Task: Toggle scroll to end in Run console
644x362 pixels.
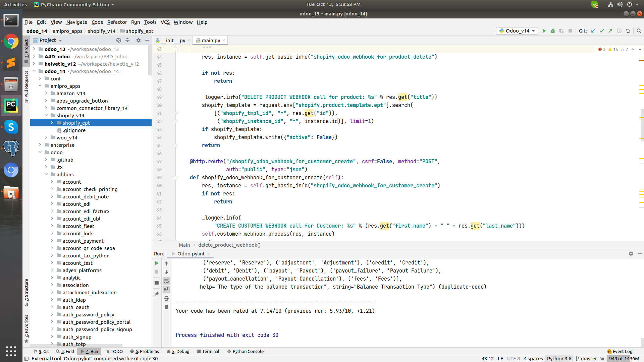Action: click(x=166, y=290)
